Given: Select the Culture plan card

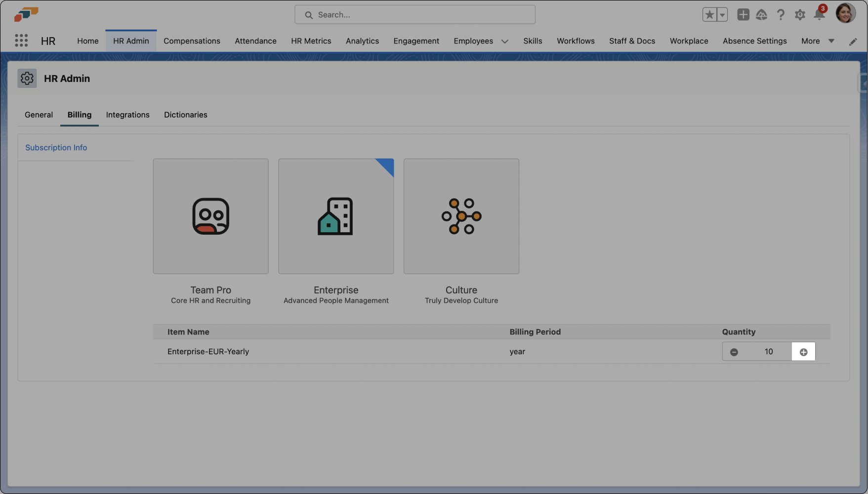Looking at the screenshot, I should tap(461, 216).
